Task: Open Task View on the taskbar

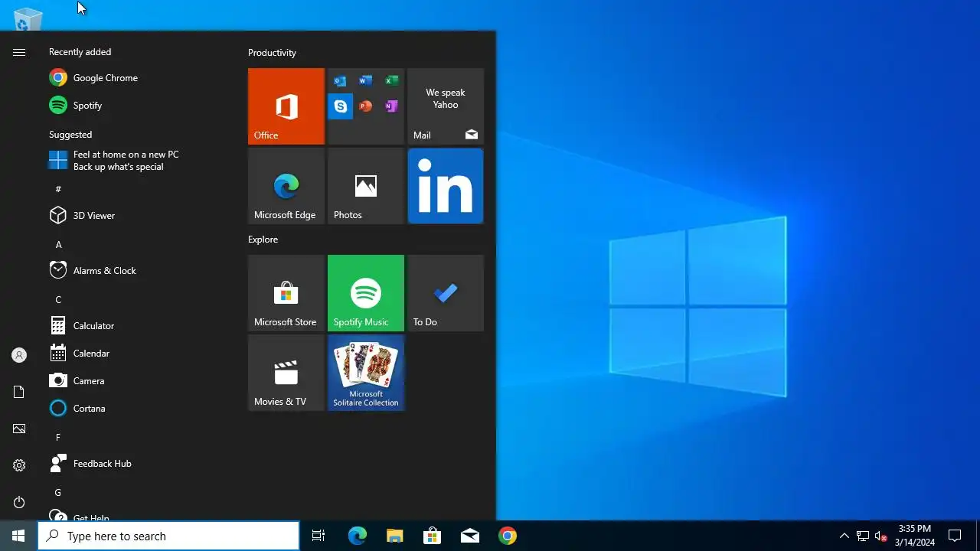Action: pyautogui.click(x=318, y=536)
